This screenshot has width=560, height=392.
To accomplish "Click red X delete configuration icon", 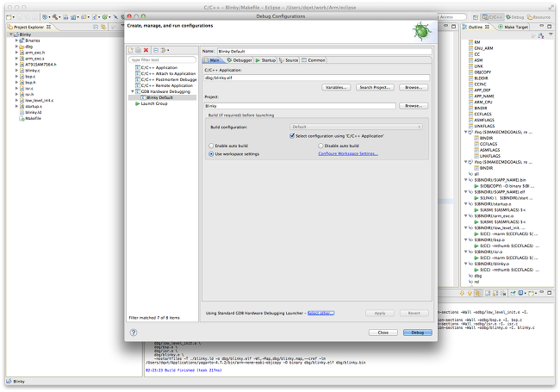I will tap(146, 50).
